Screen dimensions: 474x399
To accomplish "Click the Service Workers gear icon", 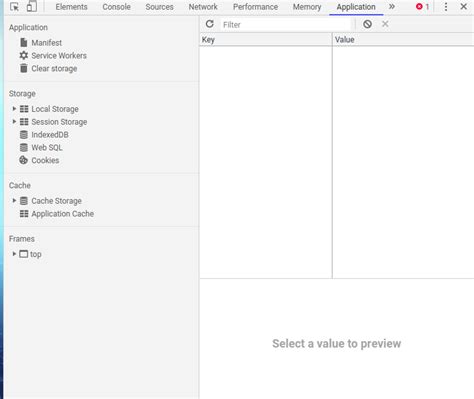I will point(23,55).
